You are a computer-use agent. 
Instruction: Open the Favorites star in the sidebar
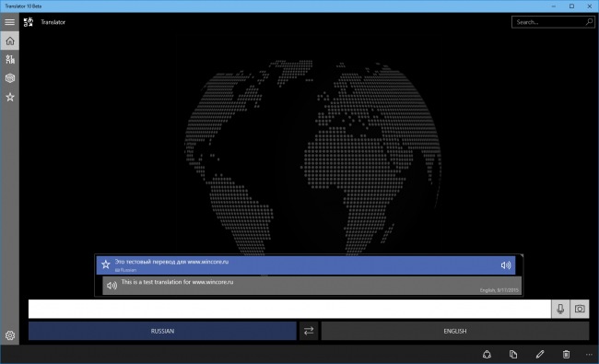pos(10,98)
